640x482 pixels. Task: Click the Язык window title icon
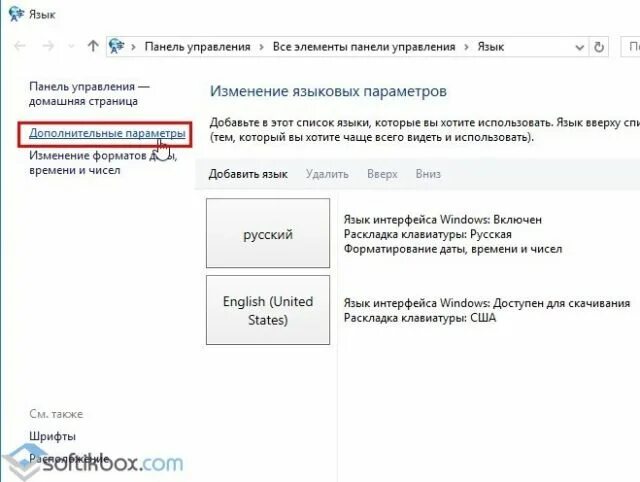[x=16, y=13]
